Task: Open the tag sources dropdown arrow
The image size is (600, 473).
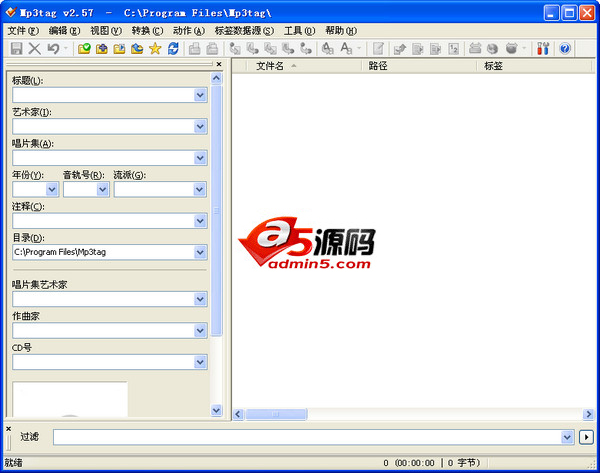Action: (x=524, y=49)
